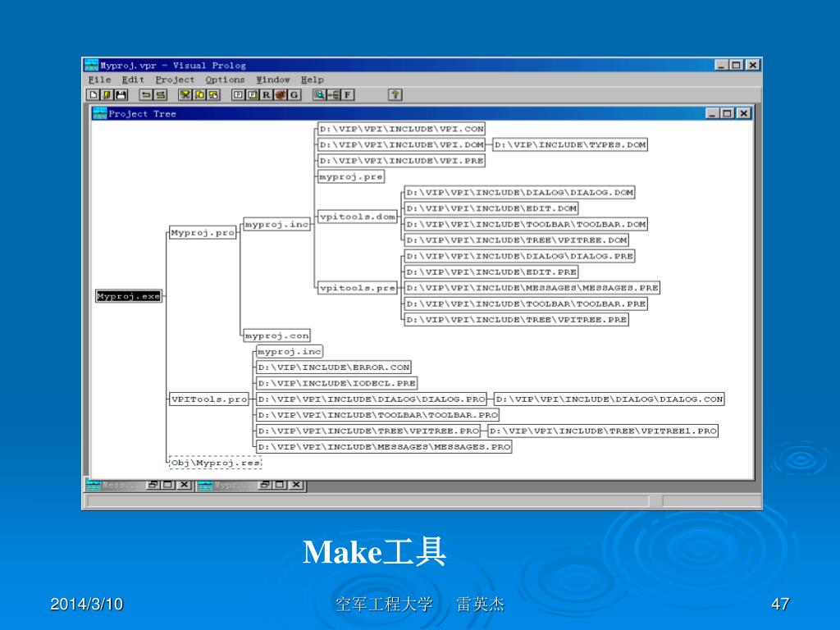Open the Project menu
Image resolution: width=840 pixels, height=630 pixels.
coord(175,80)
